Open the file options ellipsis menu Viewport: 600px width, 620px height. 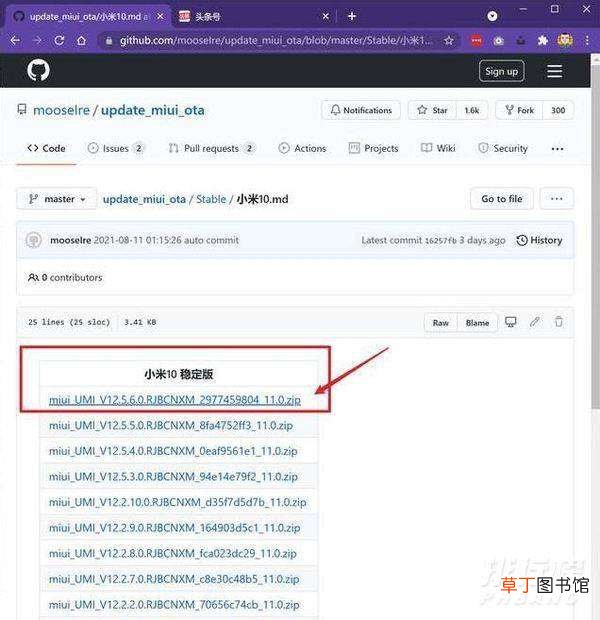(x=556, y=198)
